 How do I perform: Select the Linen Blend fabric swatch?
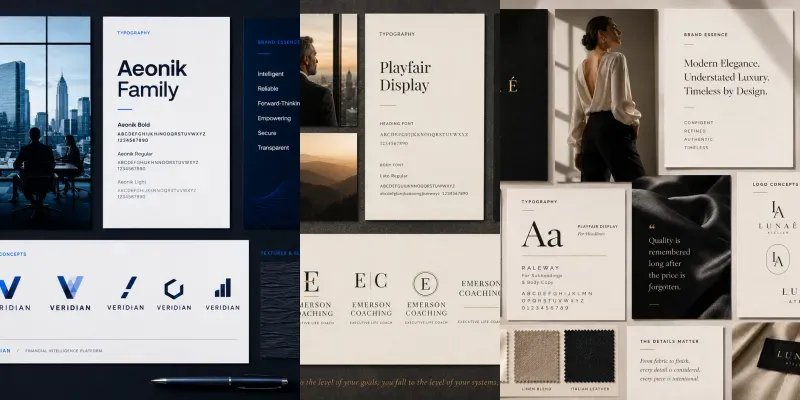point(537,356)
